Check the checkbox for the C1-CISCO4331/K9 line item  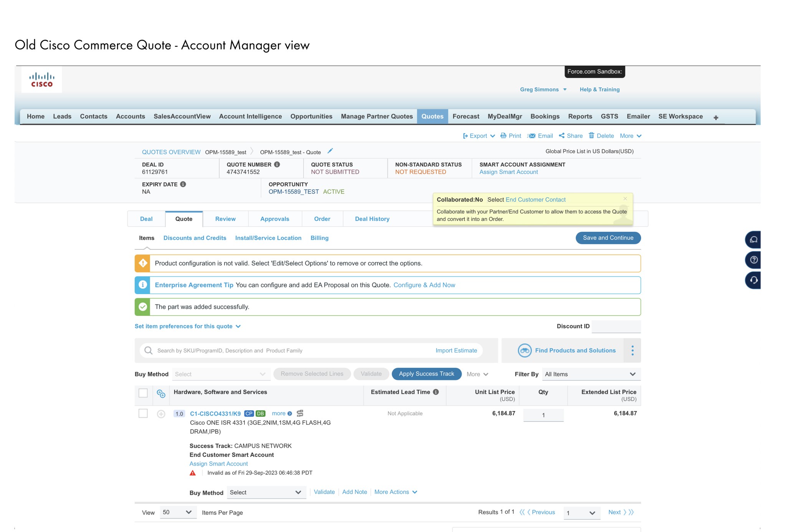click(x=143, y=414)
